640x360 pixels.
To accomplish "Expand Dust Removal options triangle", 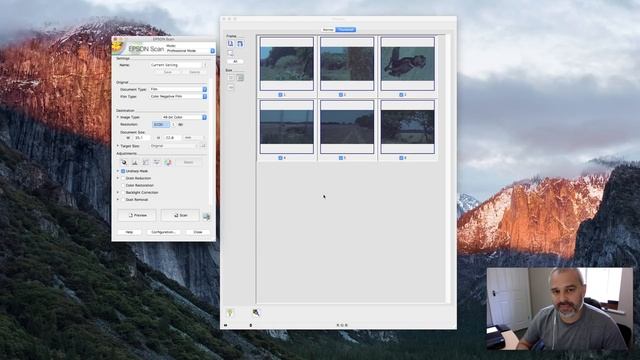I will pos(118,200).
